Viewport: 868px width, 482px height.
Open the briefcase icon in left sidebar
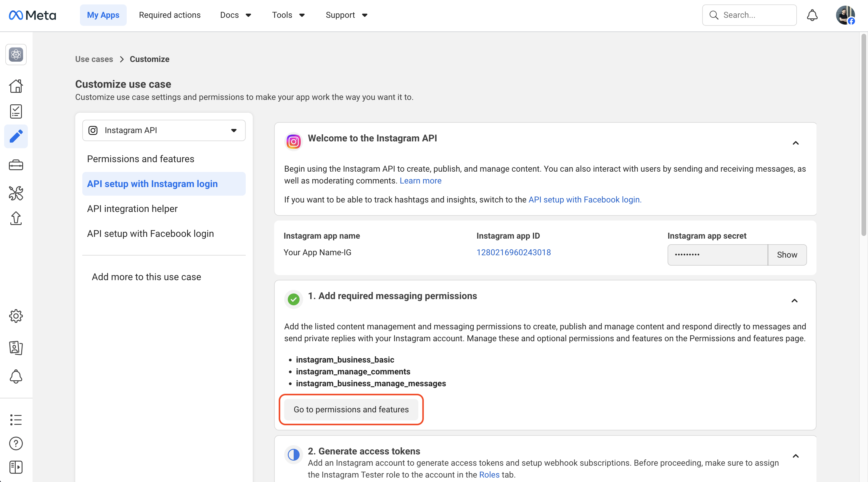(16, 165)
